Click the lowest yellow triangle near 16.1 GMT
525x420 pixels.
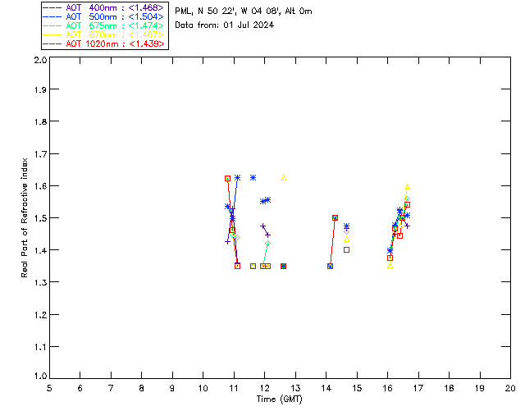pyautogui.click(x=390, y=266)
